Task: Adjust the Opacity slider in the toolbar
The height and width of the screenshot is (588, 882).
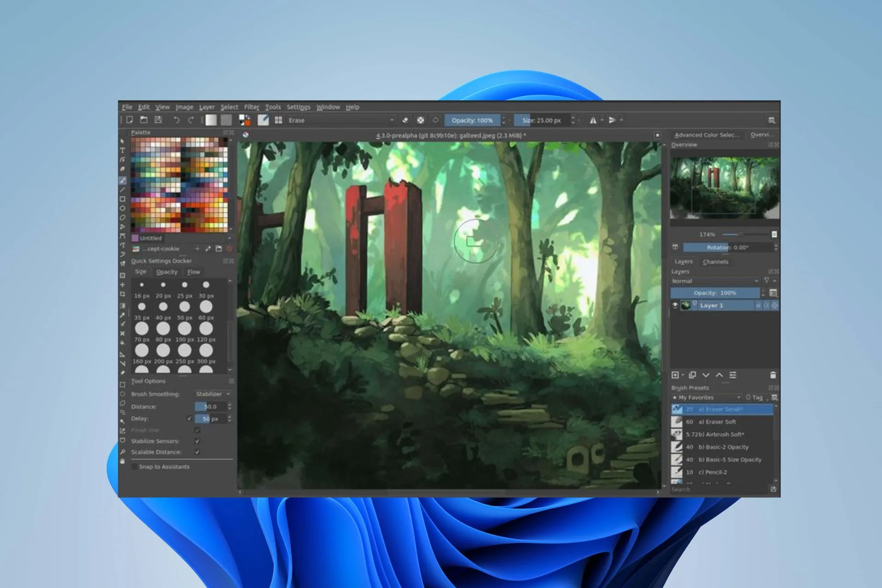Action: (473, 120)
